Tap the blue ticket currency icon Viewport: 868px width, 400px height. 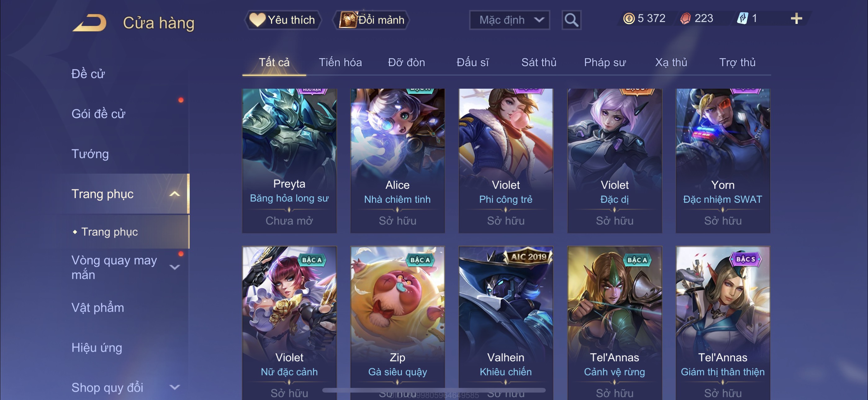tap(743, 18)
